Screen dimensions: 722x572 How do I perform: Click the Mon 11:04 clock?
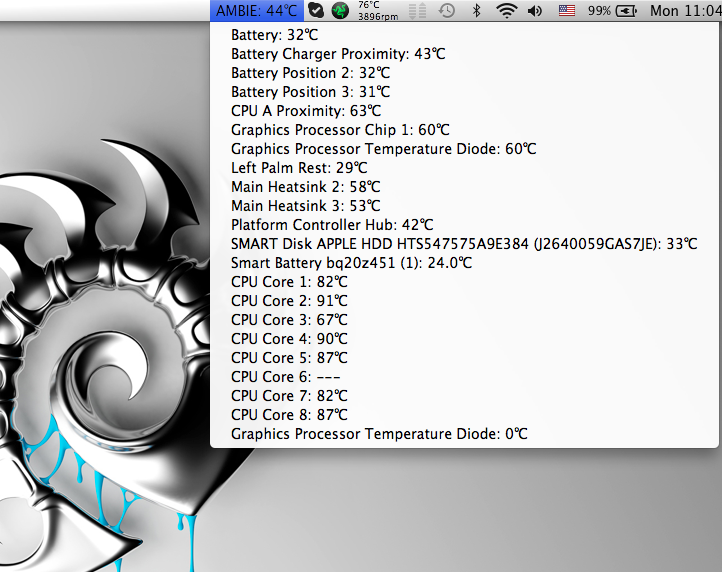pyautogui.click(x=686, y=11)
